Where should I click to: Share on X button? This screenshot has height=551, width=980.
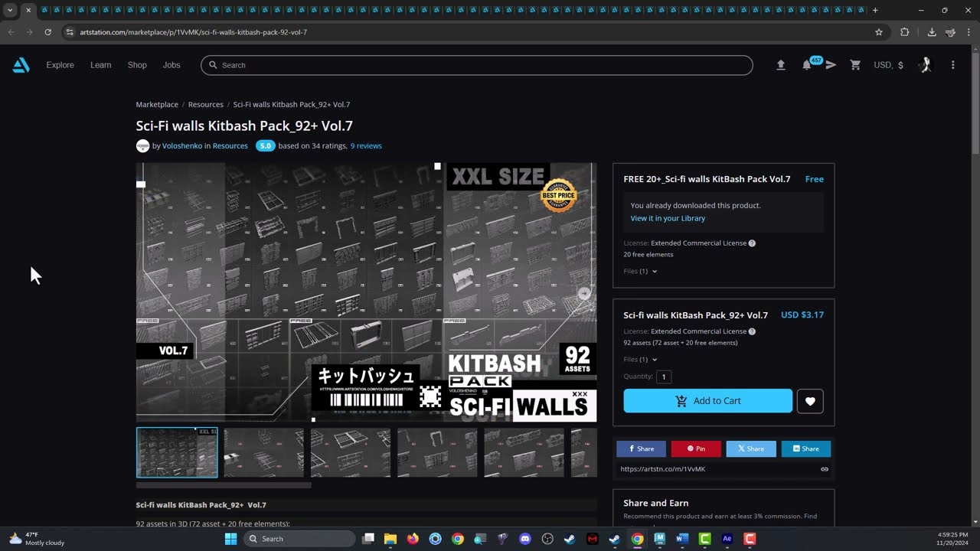click(751, 449)
